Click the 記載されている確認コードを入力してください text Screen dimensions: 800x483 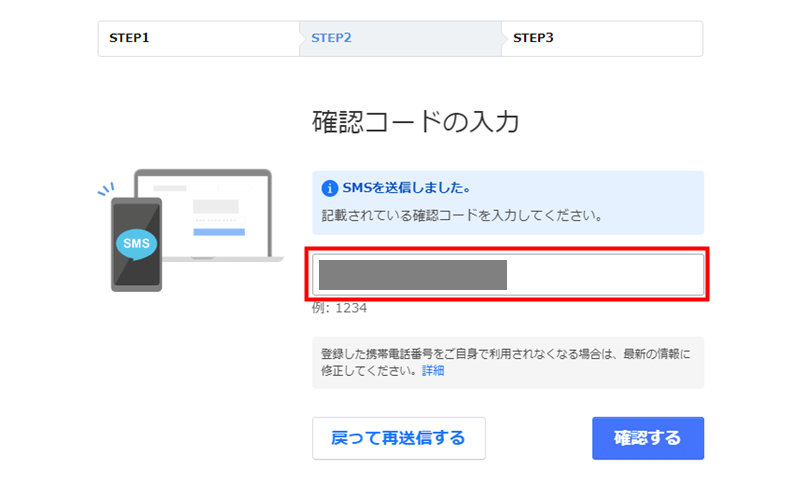pos(462,216)
